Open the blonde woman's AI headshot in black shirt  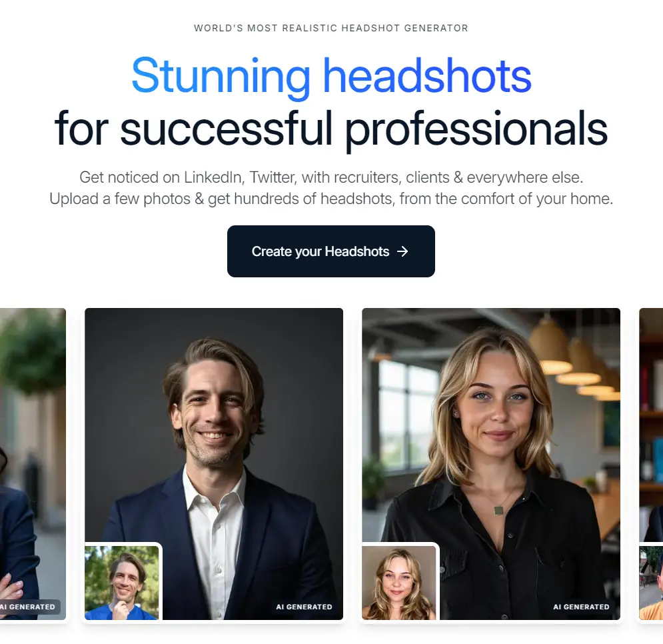point(491,464)
